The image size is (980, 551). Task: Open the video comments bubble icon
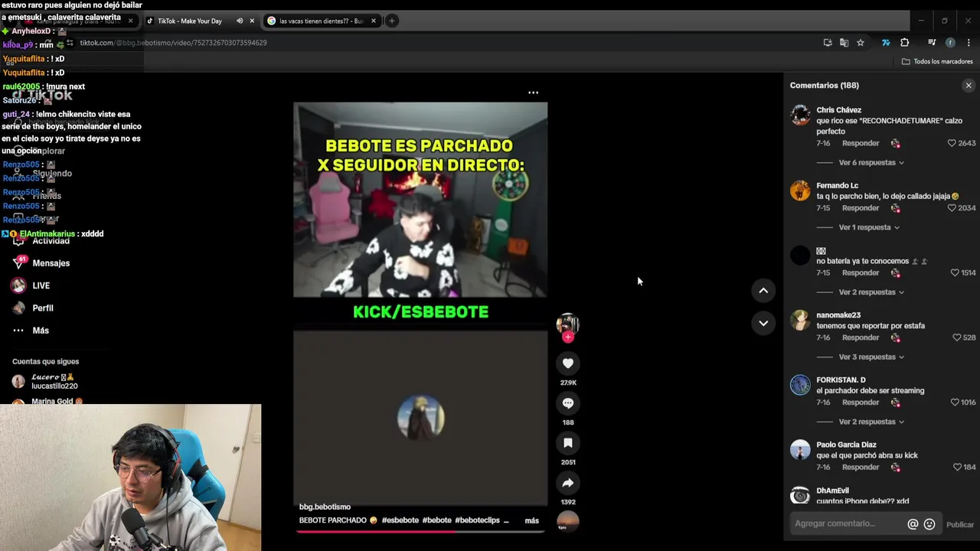coord(567,403)
